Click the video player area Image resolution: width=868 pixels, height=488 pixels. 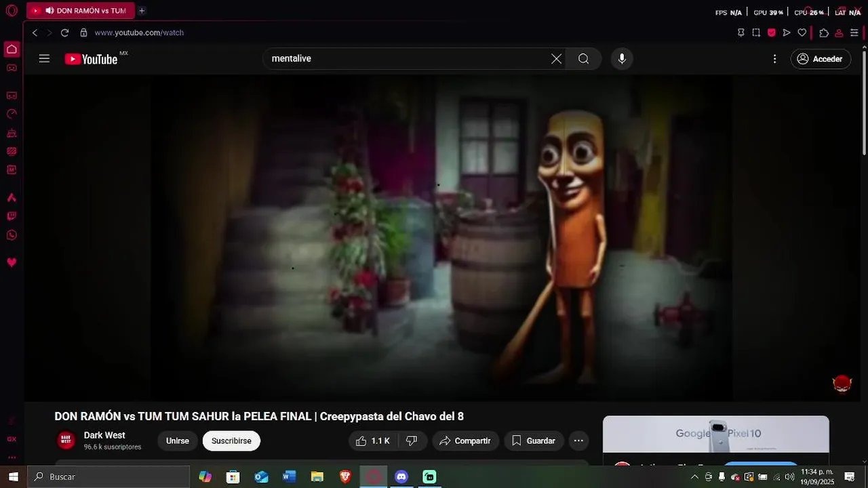441,237
